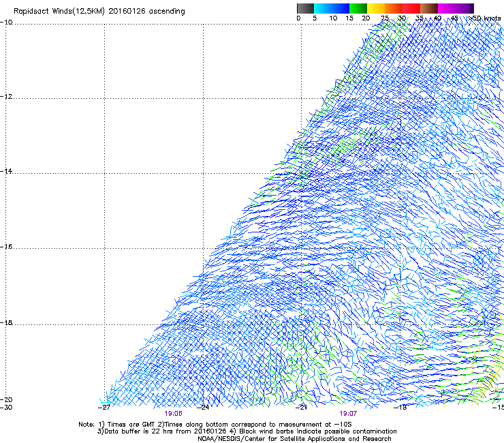Pick the brown 35-40 knots legend swatch
The width and height of the screenshot is (504, 443).
pos(429,8)
